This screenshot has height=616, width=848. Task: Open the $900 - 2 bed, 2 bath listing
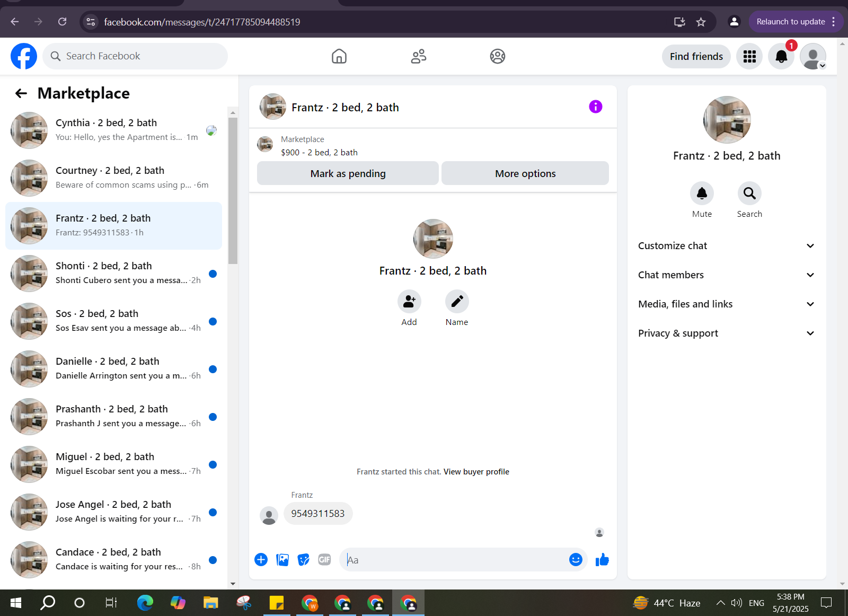click(319, 153)
